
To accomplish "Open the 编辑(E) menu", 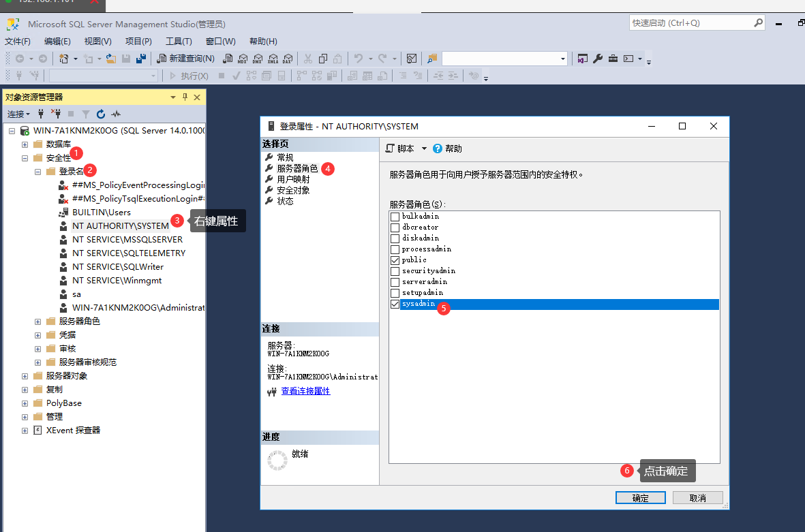I will [x=57, y=41].
